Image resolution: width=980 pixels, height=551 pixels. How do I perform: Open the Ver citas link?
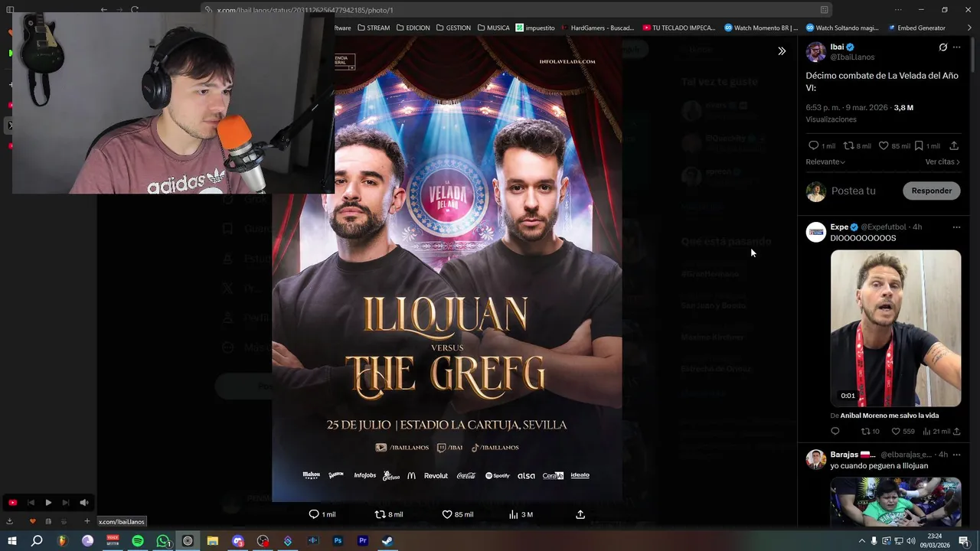(942, 162)
